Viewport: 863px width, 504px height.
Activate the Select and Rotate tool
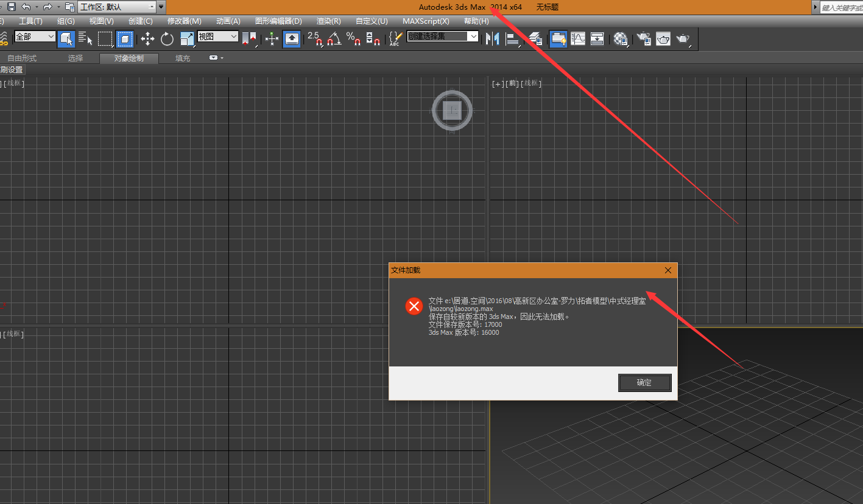click(167, 39)
